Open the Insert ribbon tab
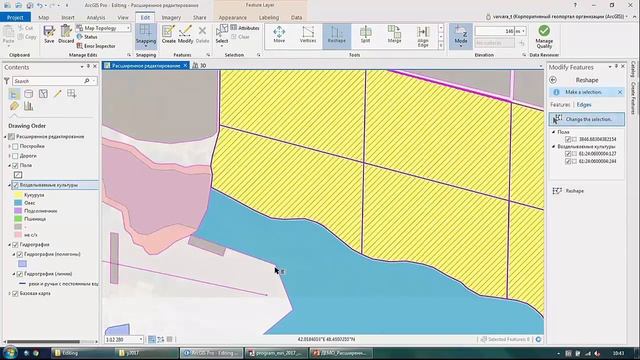 click(x=68, y=18)
